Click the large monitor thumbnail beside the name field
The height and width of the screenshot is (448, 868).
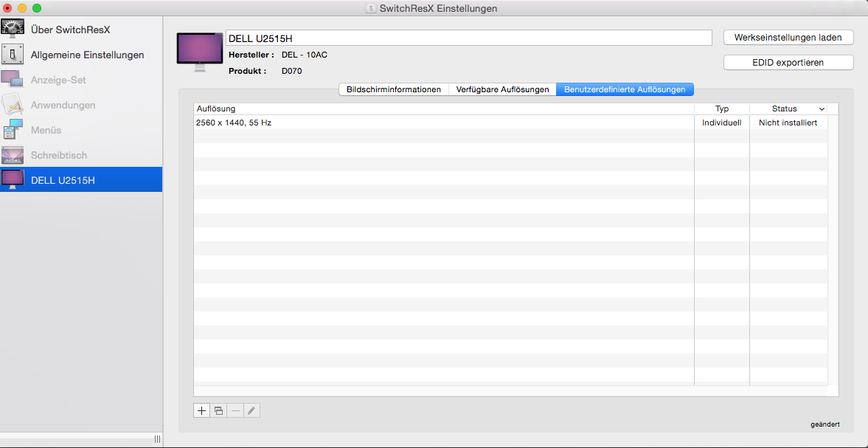pyautogui.click(x=200, y=52)
